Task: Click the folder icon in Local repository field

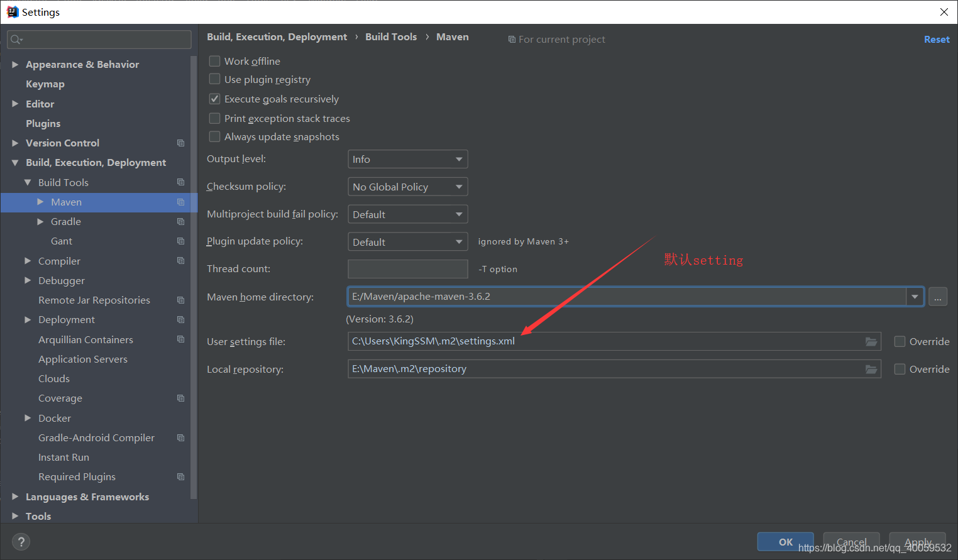Action: [871, 369]
